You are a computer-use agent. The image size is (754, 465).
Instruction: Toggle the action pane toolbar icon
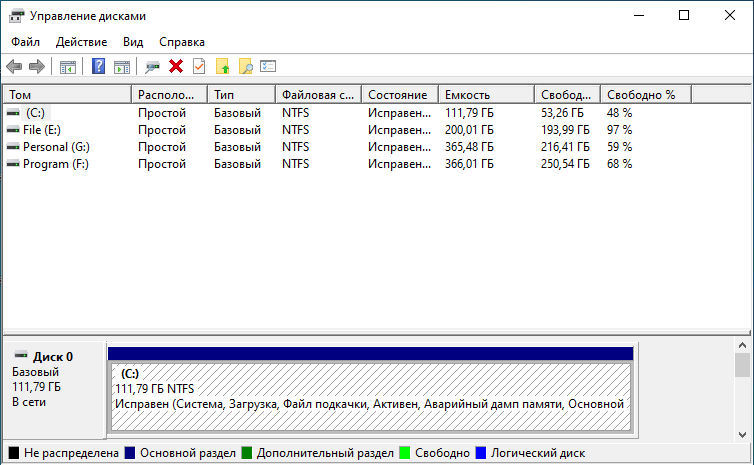122,67
